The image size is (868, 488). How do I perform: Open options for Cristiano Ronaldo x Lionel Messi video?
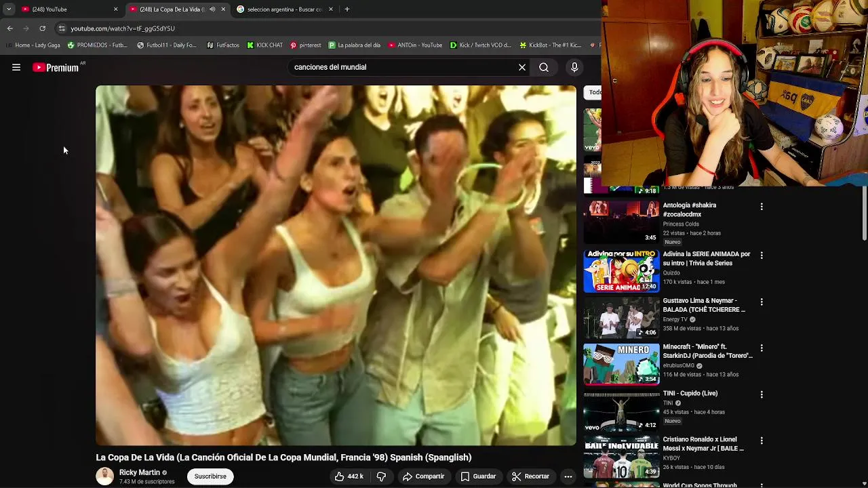[762, 441]
